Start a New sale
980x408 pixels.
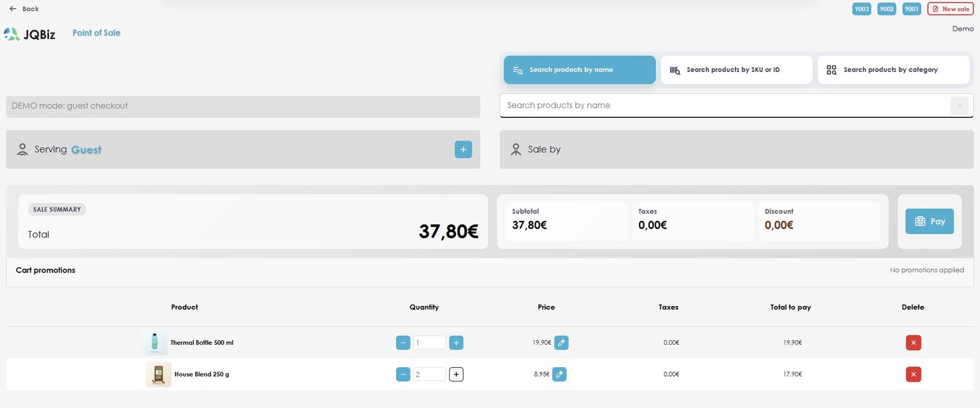(951, 9)
